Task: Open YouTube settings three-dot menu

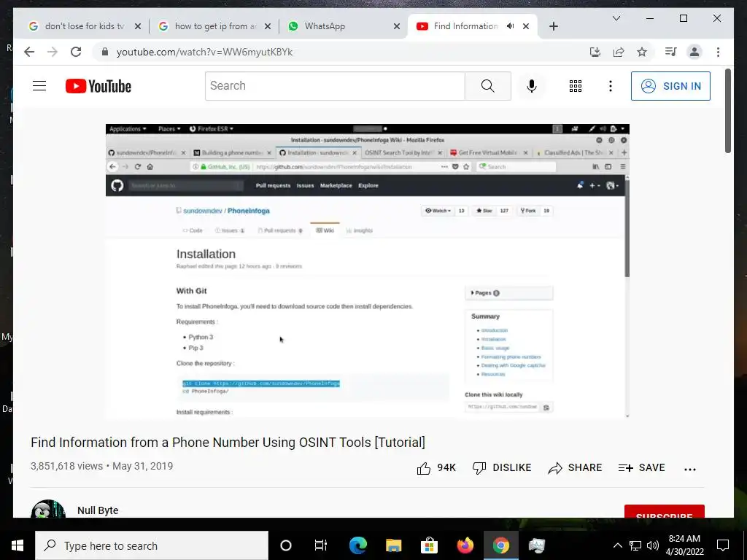Action: pyautogui.click(x=611, y=86)
